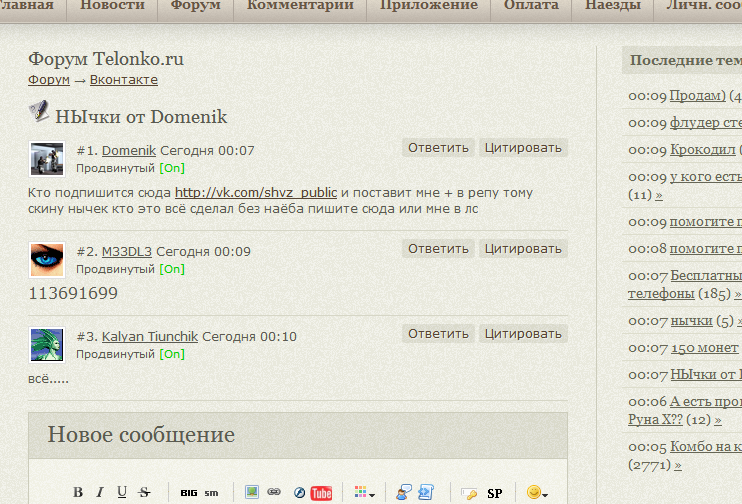Click the insert link chain icon
The image size is (742, 504).
coord(274,492)
